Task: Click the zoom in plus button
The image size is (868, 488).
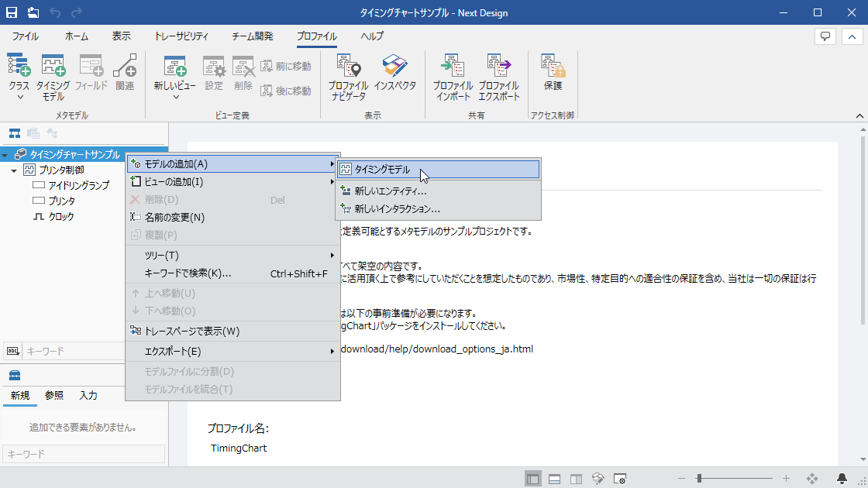Action: click(x=786, y=479)
